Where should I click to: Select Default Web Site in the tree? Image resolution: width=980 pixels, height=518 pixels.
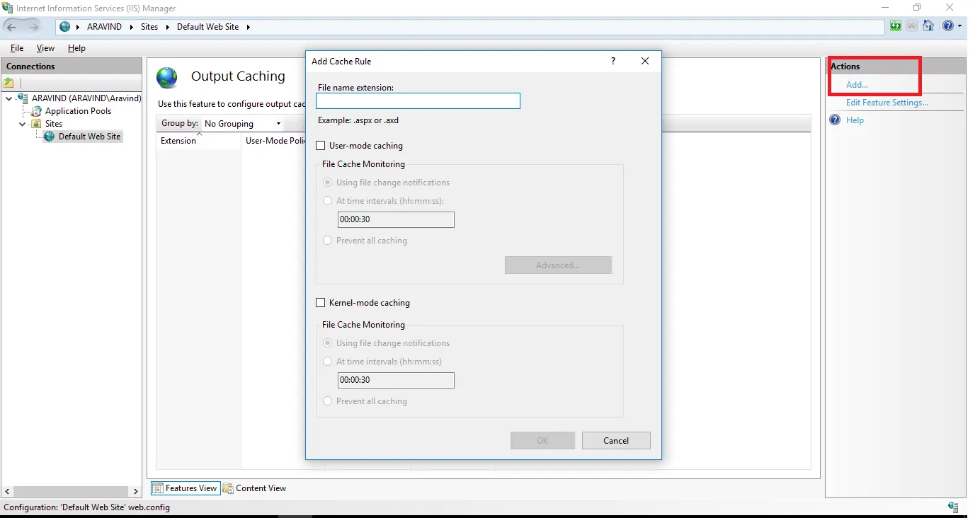[90, 137]
